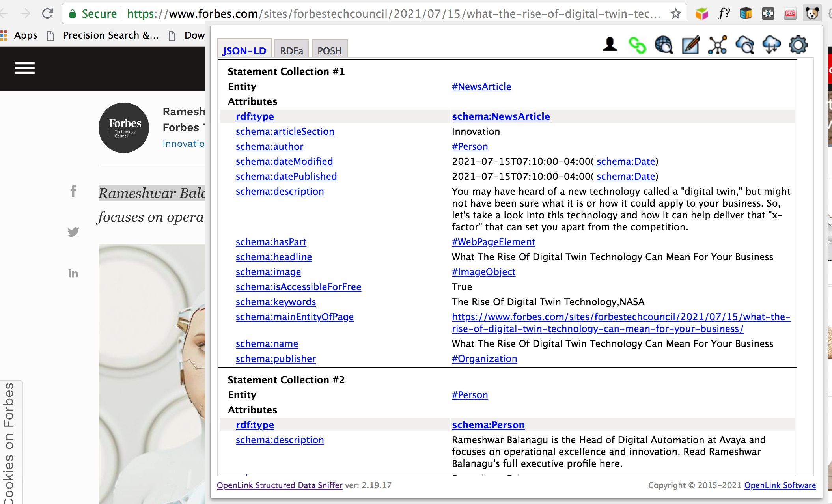Click the network graph nodes icon

717,45
